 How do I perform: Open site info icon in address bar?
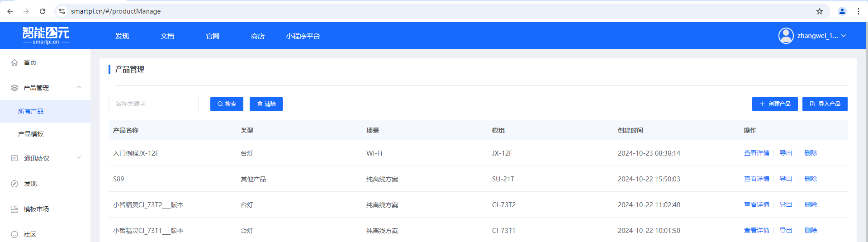coord(62,11)
